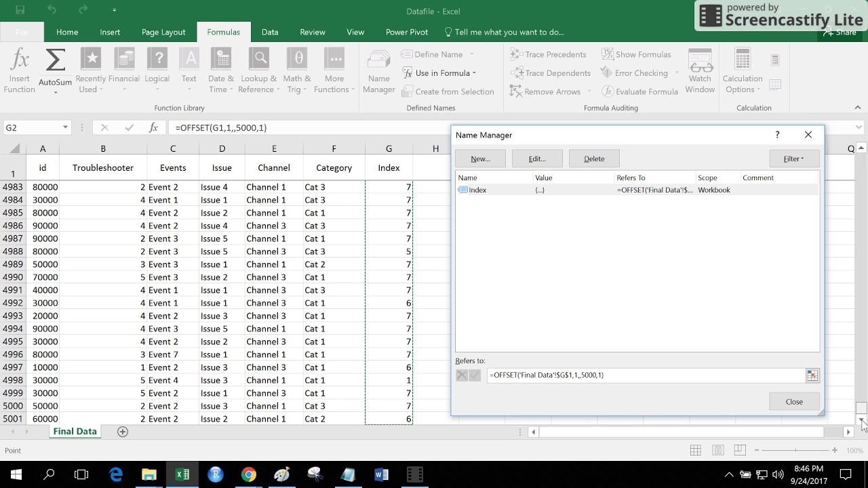Add a new sheet with plus icon
The height and width of the screenshot is (488, 868).
click(x=123, y=432)
